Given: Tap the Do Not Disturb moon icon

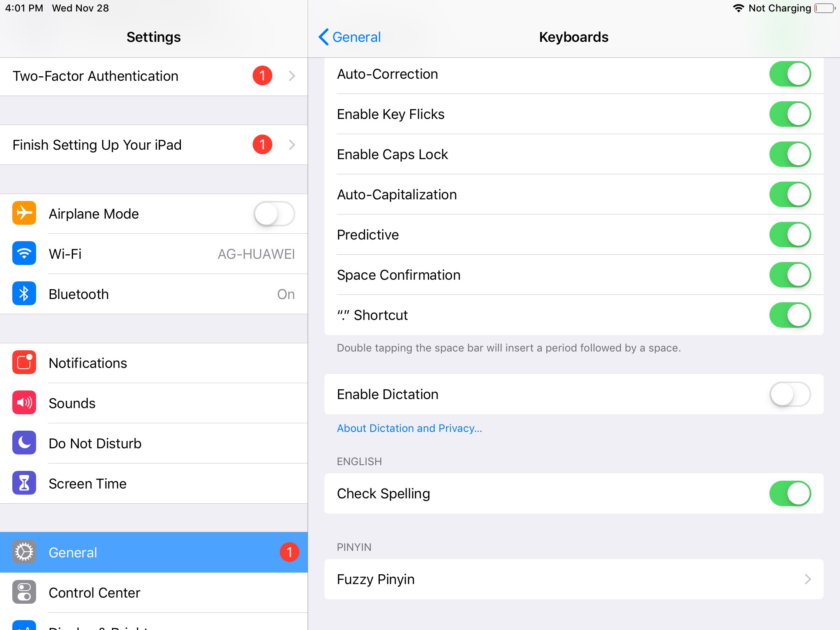Looking at the screenshot, I should coord(24,443).
